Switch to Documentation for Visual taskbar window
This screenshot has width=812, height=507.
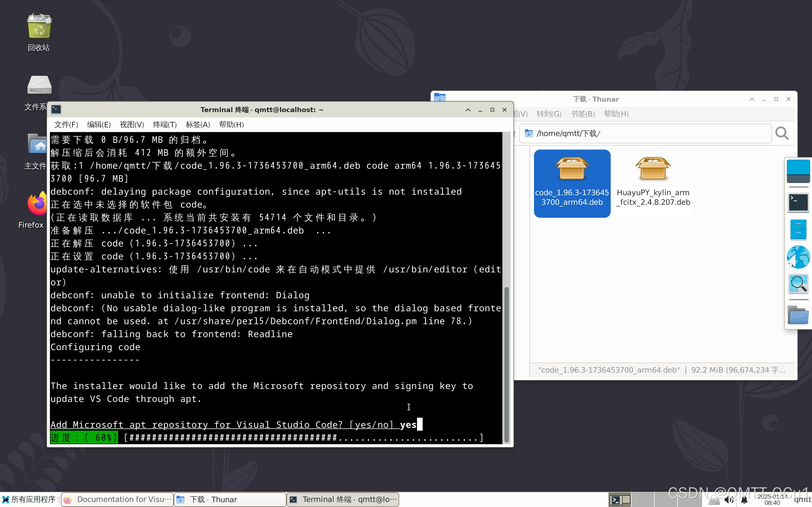(x=118, y=499)
